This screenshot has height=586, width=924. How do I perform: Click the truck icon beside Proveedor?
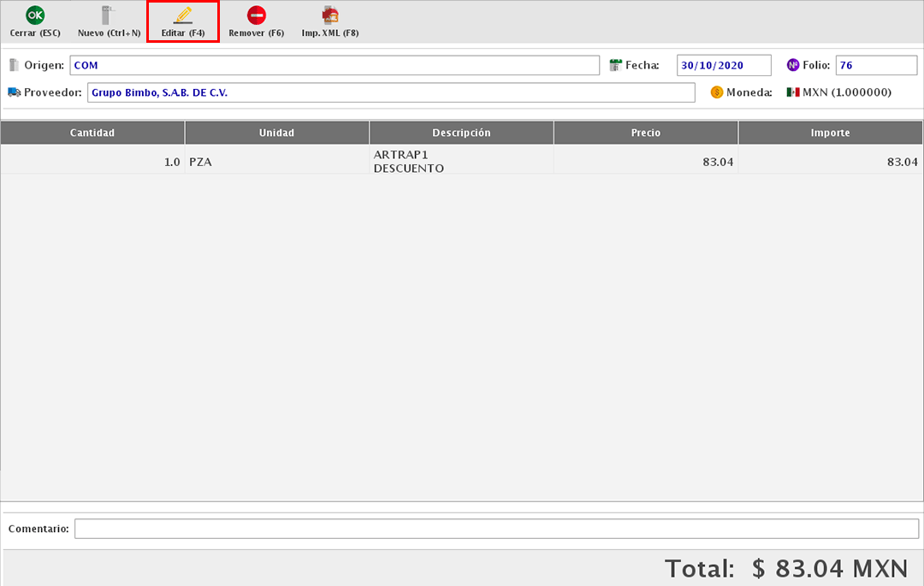coord(14,92)
